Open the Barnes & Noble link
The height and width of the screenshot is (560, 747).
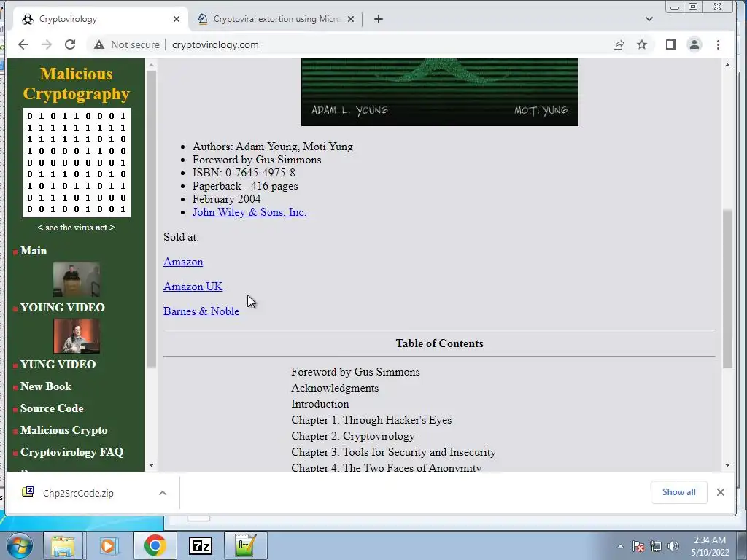[201, 311]
